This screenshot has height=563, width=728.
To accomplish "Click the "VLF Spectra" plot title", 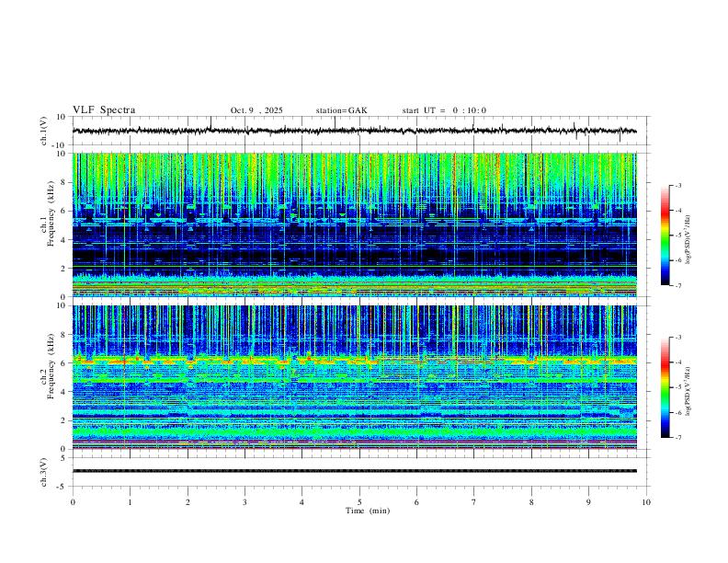I will [x=104, y=110].
